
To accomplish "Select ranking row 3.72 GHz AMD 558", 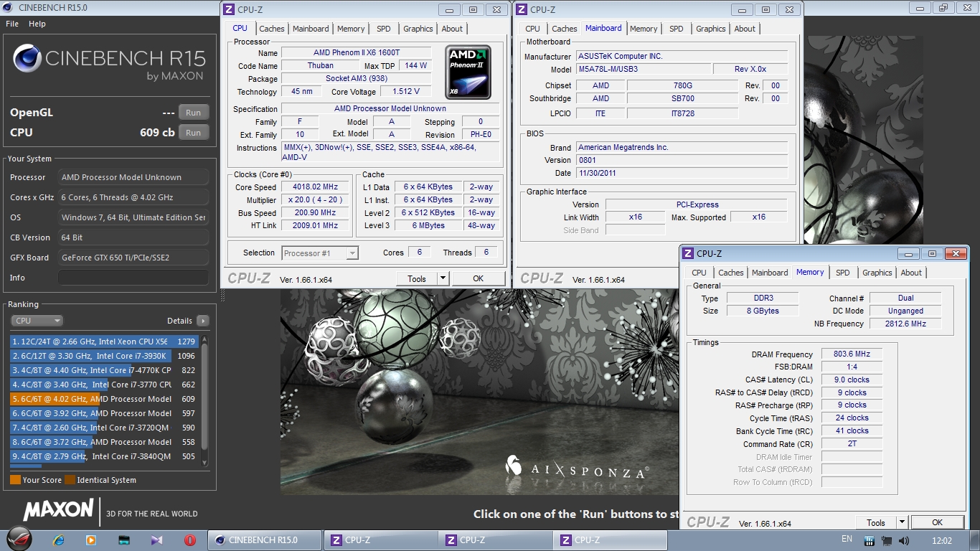I will click(x=104, y=442).
